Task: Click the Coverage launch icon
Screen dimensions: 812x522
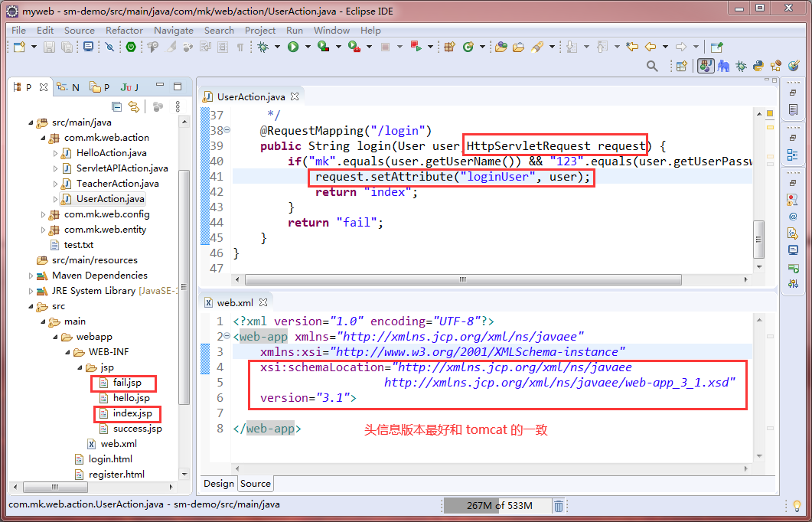Action: pos(324,47)
